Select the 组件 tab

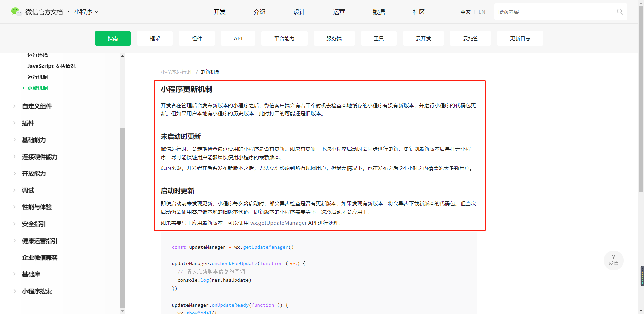click(x=197, y=38)
